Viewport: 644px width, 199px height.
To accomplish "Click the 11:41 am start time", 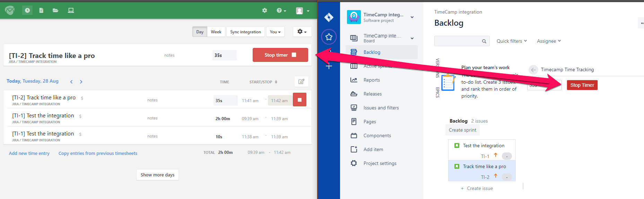I will (x=250, y=100).
